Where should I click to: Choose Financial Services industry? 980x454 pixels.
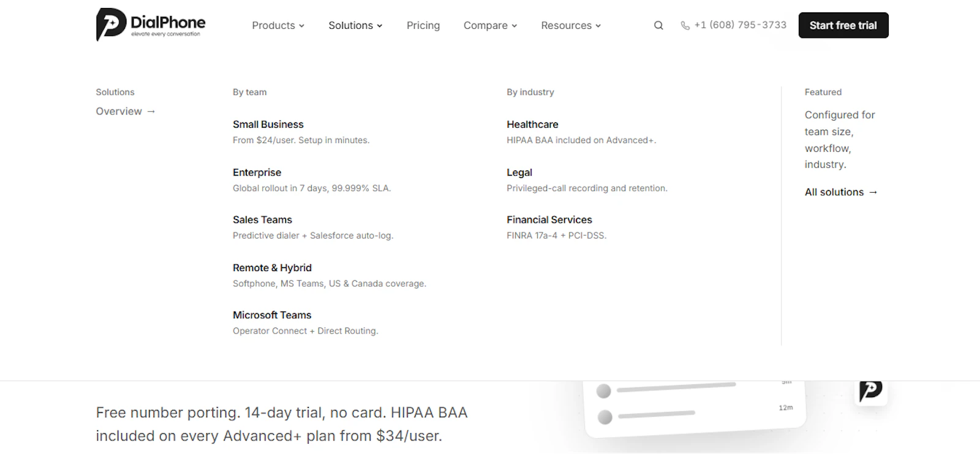(x=549, y=220)
